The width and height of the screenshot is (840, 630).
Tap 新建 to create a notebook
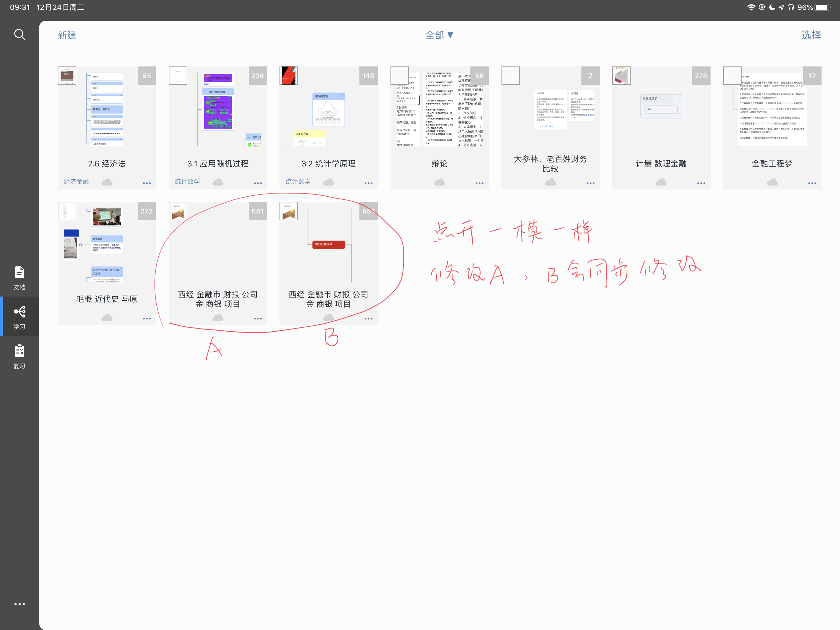pos(67,35)
